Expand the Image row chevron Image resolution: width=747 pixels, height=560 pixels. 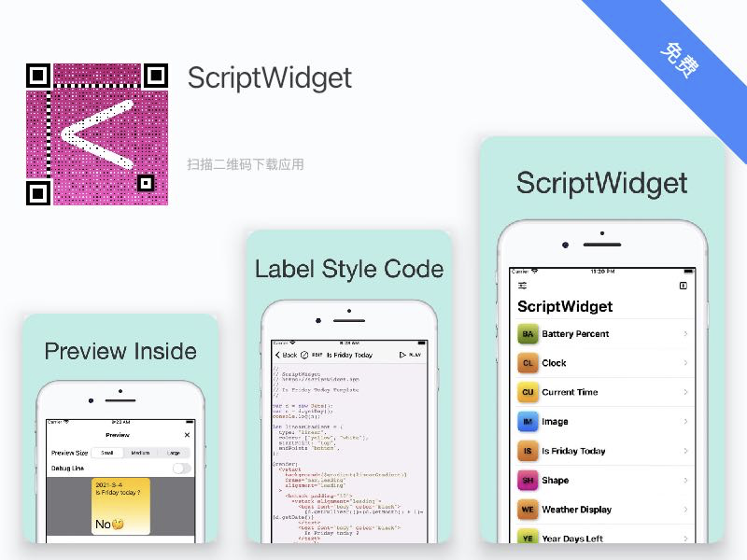click(685, 422)
